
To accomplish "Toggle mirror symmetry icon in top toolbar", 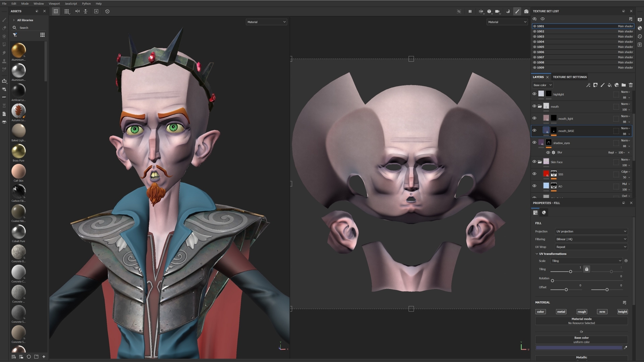I will [x=77, y=11].
